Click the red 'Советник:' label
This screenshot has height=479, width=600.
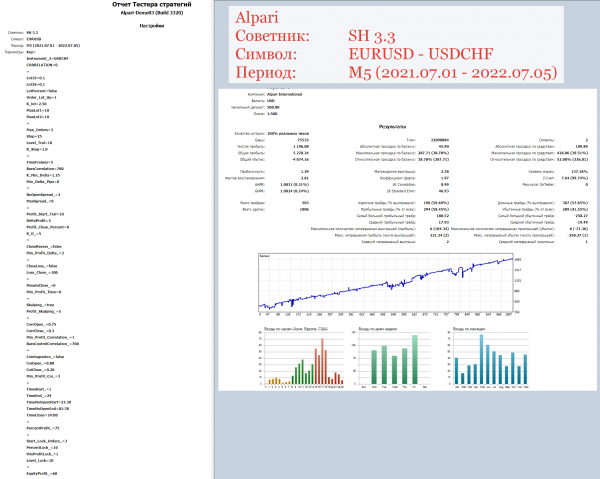click(272, 36)
